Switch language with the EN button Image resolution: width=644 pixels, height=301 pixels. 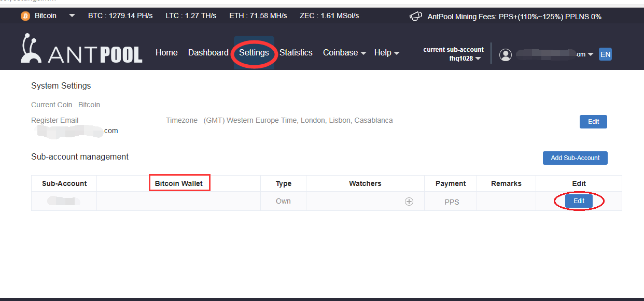[x=605, y=54]
